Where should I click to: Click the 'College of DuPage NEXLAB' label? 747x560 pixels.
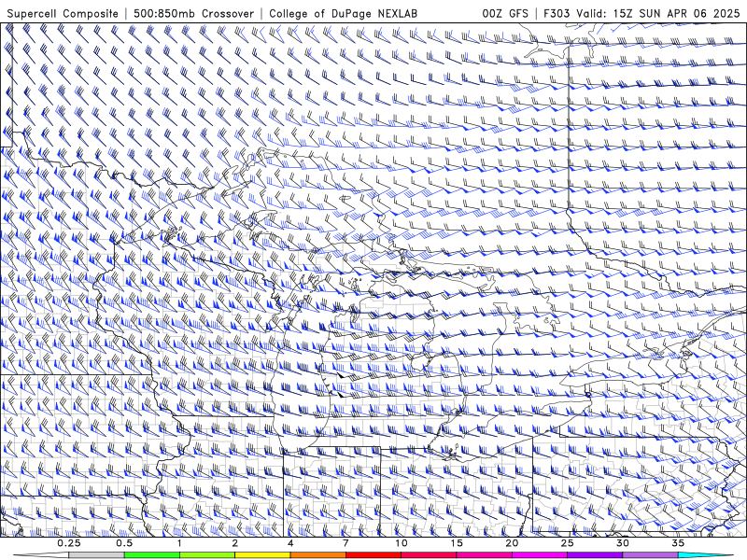coord(343,13)
